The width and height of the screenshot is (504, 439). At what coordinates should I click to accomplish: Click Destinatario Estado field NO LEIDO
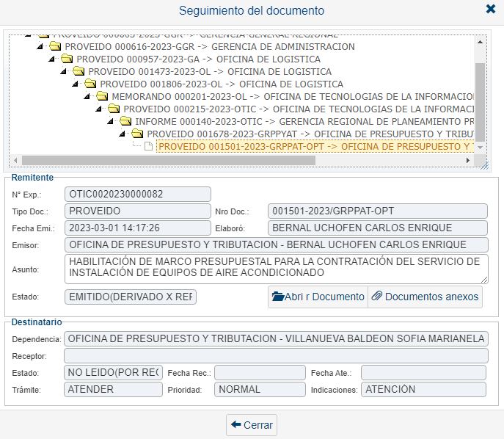click(113, 372)
